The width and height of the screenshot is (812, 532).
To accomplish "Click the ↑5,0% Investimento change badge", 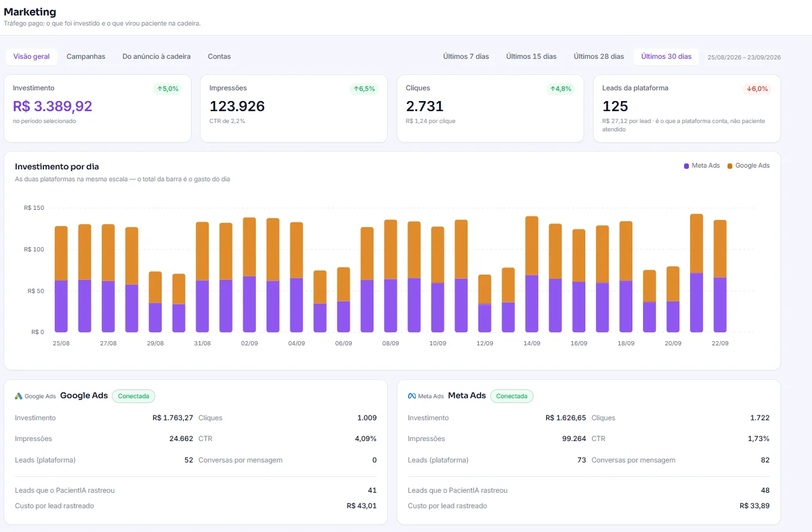I will coord(168,89).
